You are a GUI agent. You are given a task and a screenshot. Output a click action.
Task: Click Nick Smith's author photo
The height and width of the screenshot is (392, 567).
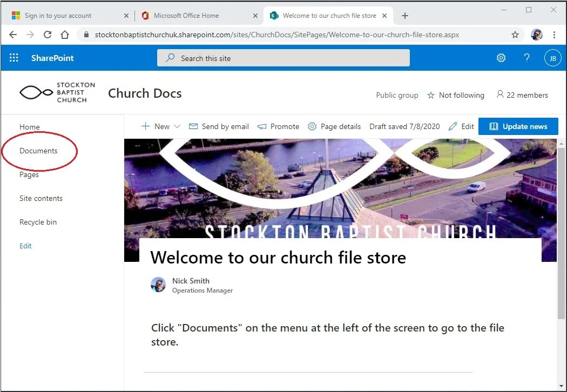158,285
